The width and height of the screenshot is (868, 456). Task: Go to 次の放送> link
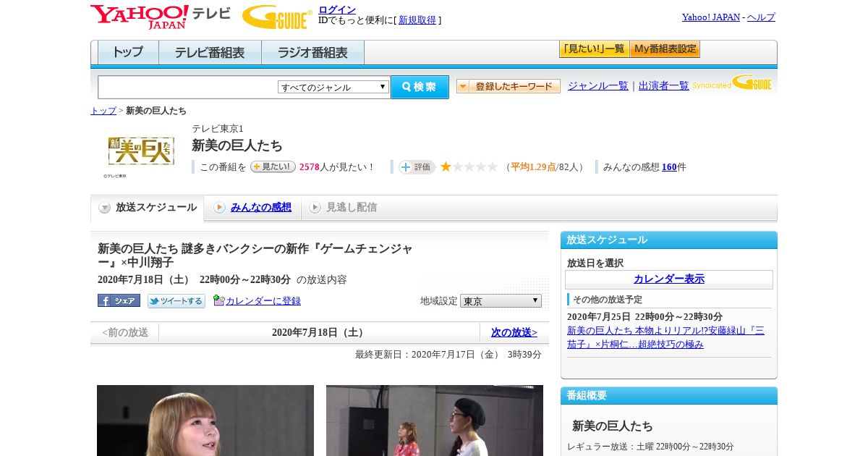(514, 332)
